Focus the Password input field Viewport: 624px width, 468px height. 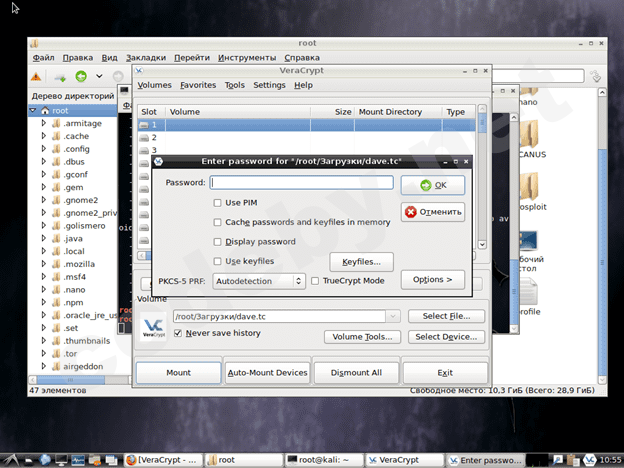tap(302, 183)
